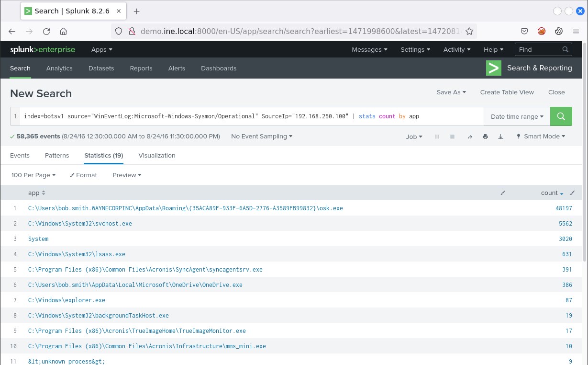Stop the search job
Image resolution: width=588 pixels, height=365 pixels.
click(x=452, y=137)
